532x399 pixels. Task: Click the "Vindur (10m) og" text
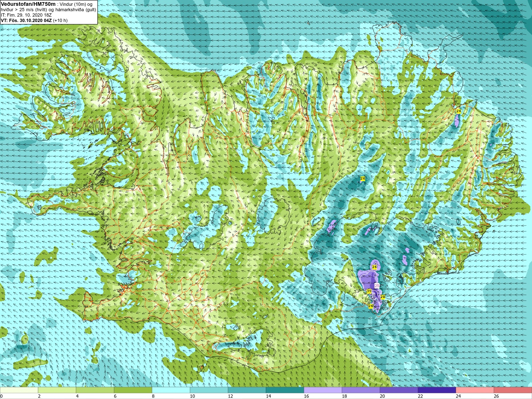(x=76, y=4)
